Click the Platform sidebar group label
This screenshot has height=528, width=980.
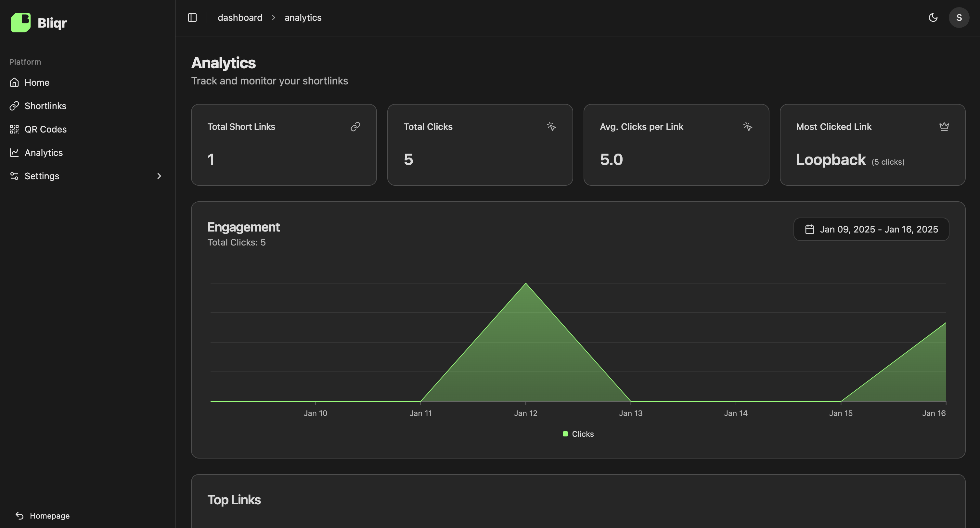[x=25, y=62]
